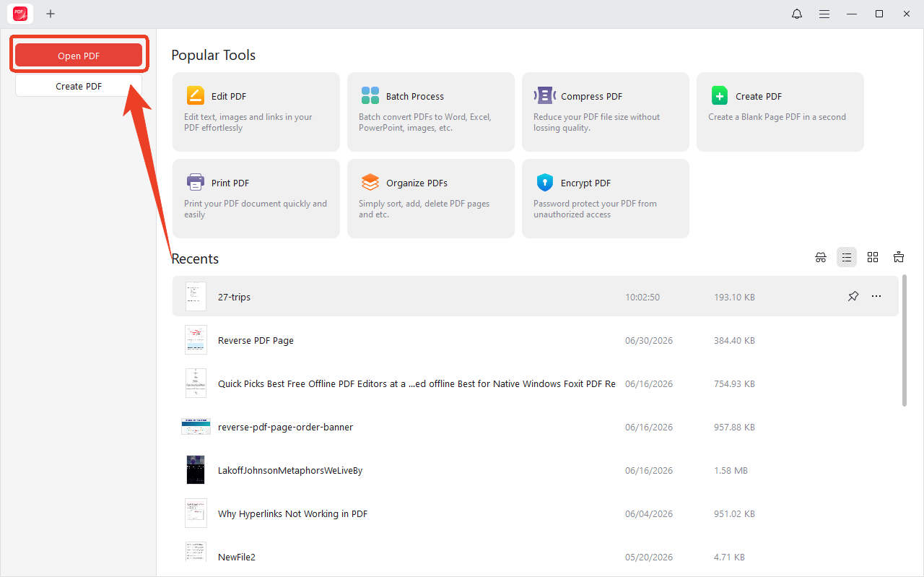Add a new tab with plus button
Image resolution: width=924 pixels, height=577 pixels.
point(51,14)
